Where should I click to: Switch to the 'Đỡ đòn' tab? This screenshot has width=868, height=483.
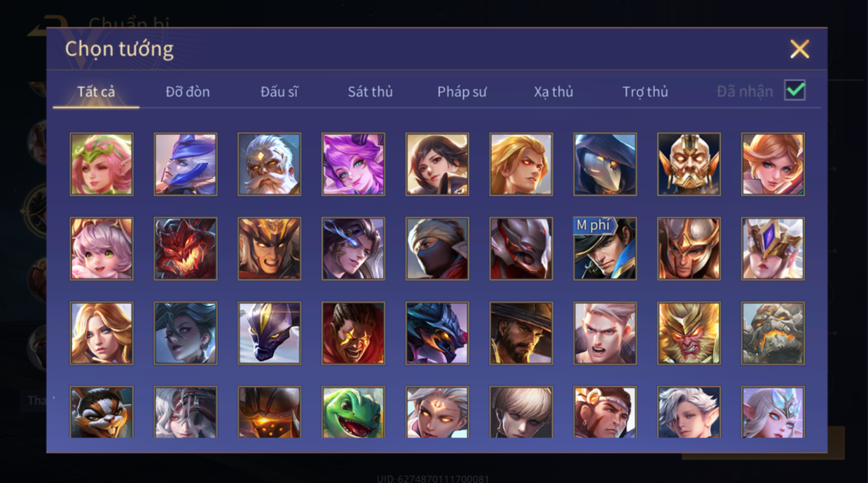click(x=188, y=92)
